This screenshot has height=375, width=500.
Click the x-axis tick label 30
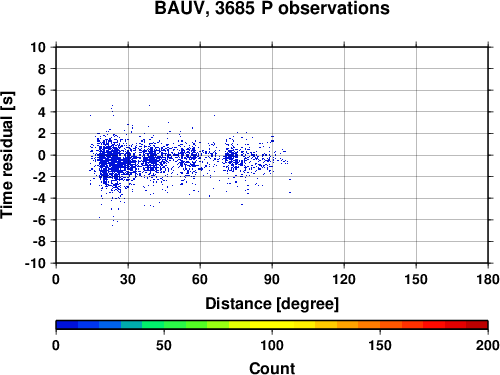(x=128, y=279)
